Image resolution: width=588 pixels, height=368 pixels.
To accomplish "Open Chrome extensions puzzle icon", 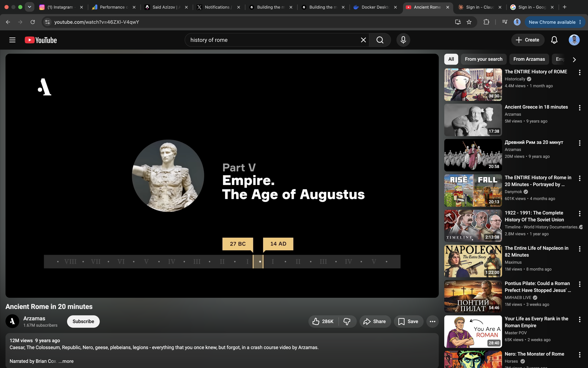I will point(486,22).
